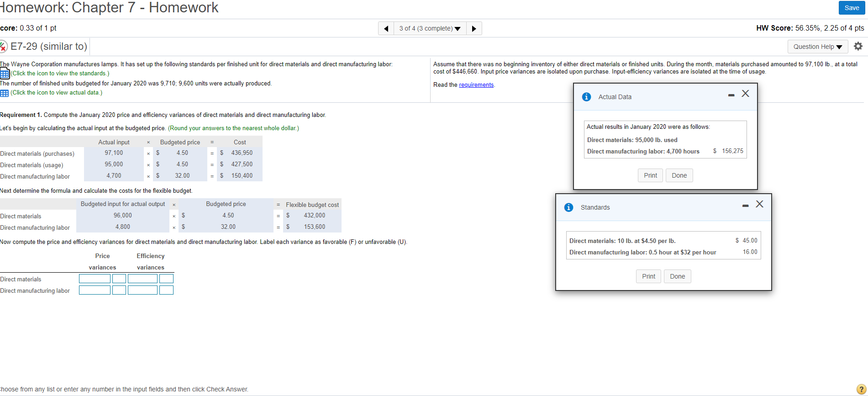Click the Standards info icon
The height and width of the screenshot is (396, 868).
coord(569,207)
